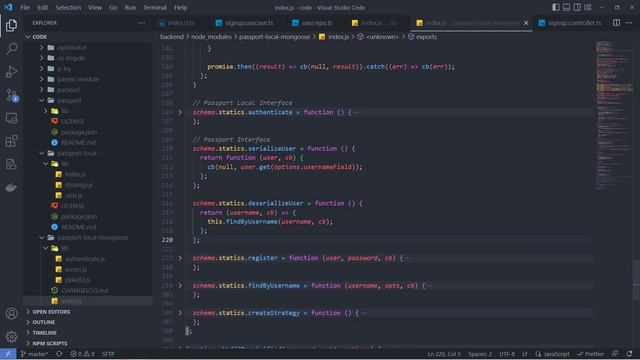Screen dimensions: 640x360
Task: Click LF end-of-line in status bar
Action: pyautogui.click(x=525, y=354)
